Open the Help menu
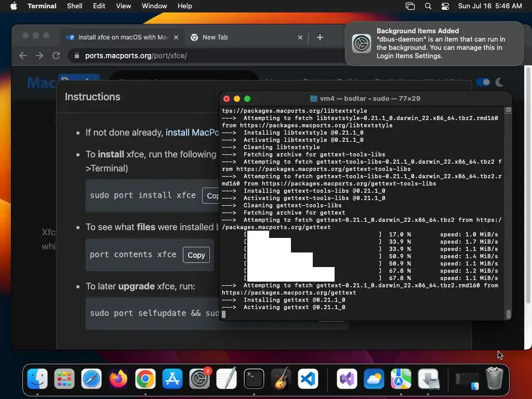This screenshot has height=399, width=532. point(185,6)
